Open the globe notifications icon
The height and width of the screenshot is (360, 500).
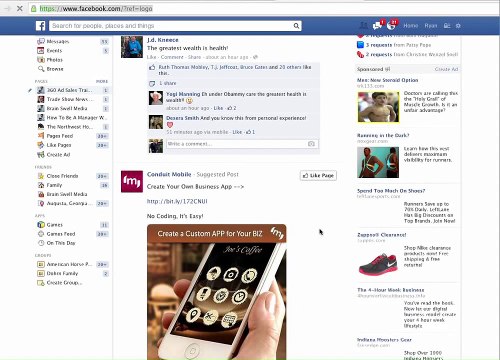[x=391, y=25]
